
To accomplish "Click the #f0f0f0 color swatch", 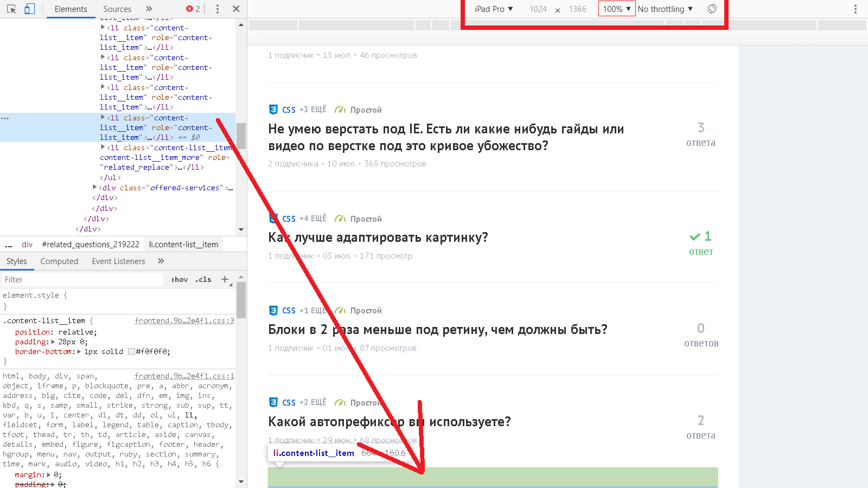I will click(131, 351).
